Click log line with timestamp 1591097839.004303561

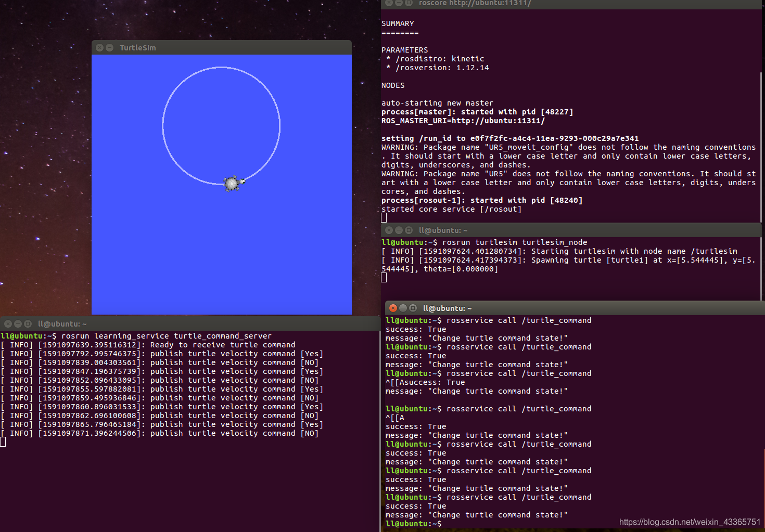[x=160, y=362]
